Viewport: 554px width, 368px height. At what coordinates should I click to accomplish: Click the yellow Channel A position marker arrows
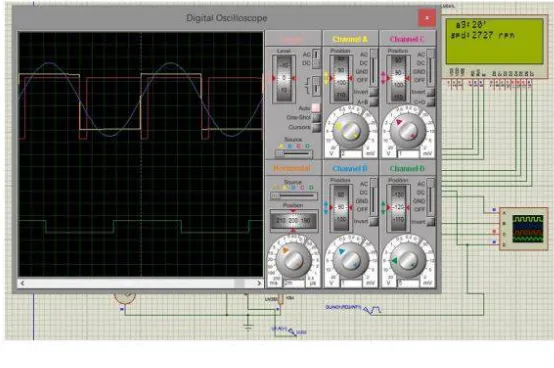pyautogui.click(x=326, y=78)
